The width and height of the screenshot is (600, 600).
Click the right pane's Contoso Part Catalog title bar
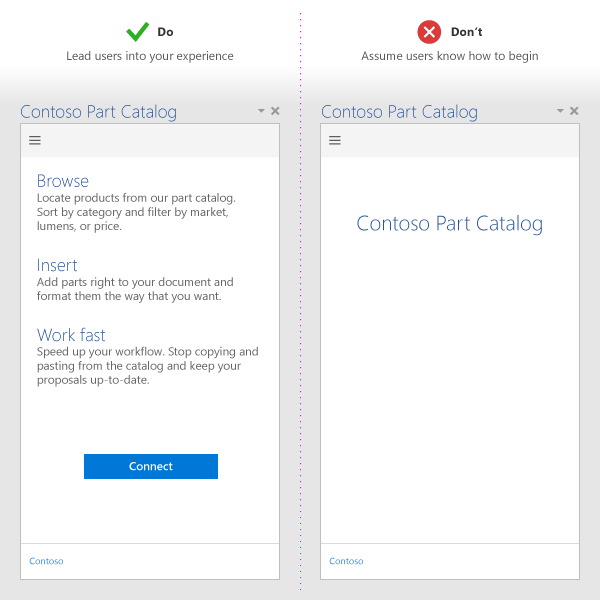click(x=399, y=112)
